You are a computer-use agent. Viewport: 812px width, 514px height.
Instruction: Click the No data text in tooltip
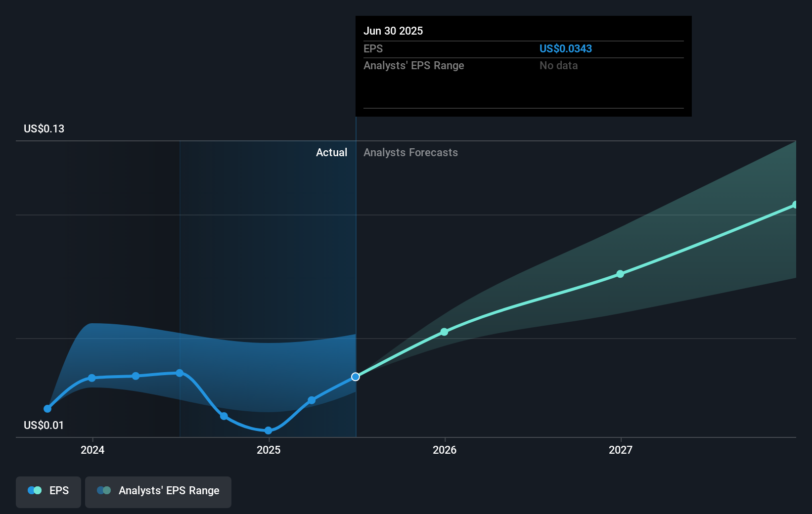pyautogui.click(x=558, y=66)
